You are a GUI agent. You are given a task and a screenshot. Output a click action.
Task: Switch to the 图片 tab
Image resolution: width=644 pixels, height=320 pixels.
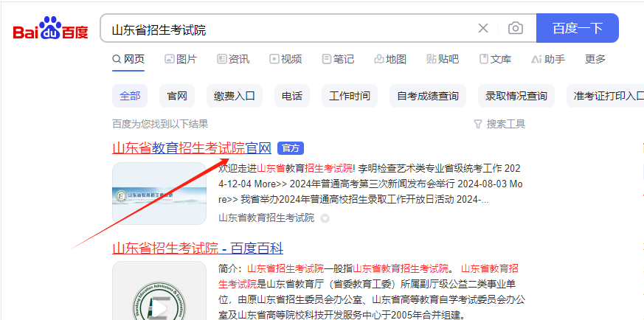click(181, 59)
